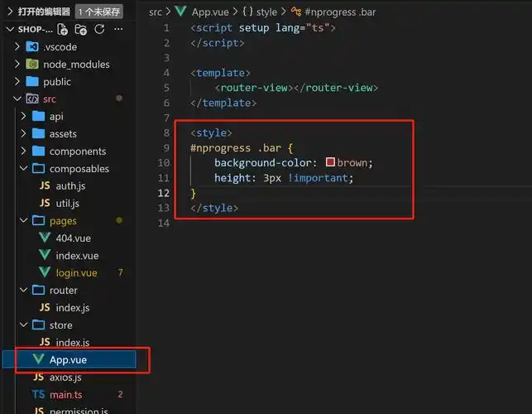This screenshot has height=414, width=532.
Task: Click #nprogress .bar breadcrumb item
Action: click(x=340, y=12)
